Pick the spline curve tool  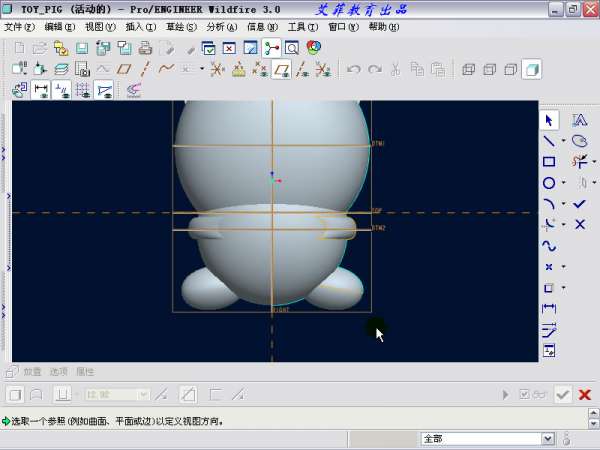point(549,245)
